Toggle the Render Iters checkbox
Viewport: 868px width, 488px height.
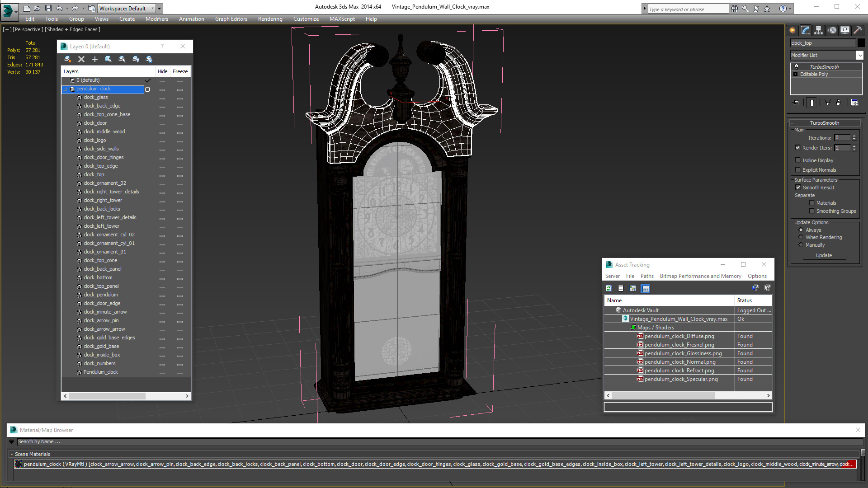pyautogui.click(x=798, y=147)
